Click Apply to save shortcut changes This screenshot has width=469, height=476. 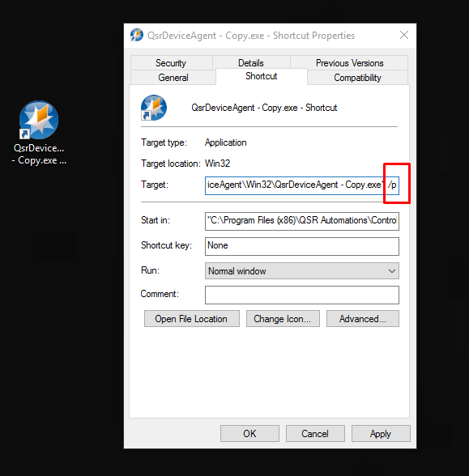pos(381,434)
